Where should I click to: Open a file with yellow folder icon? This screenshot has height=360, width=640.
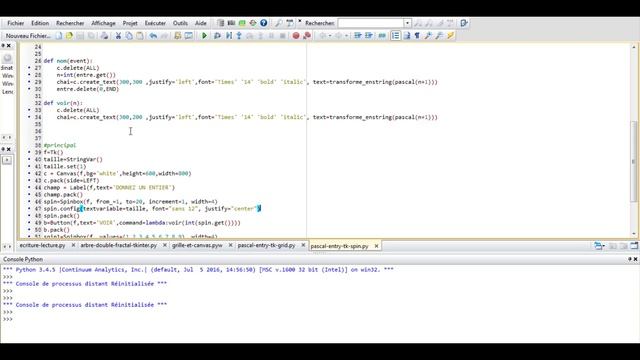[69, 36]
